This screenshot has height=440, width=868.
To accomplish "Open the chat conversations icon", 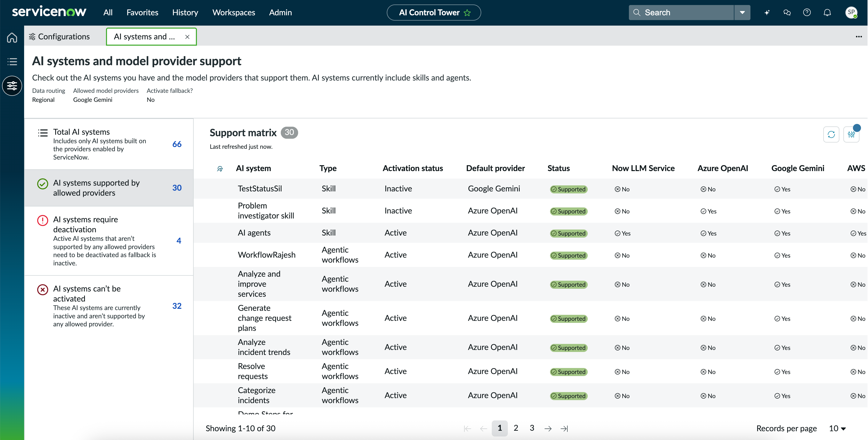I will point(787,13).
